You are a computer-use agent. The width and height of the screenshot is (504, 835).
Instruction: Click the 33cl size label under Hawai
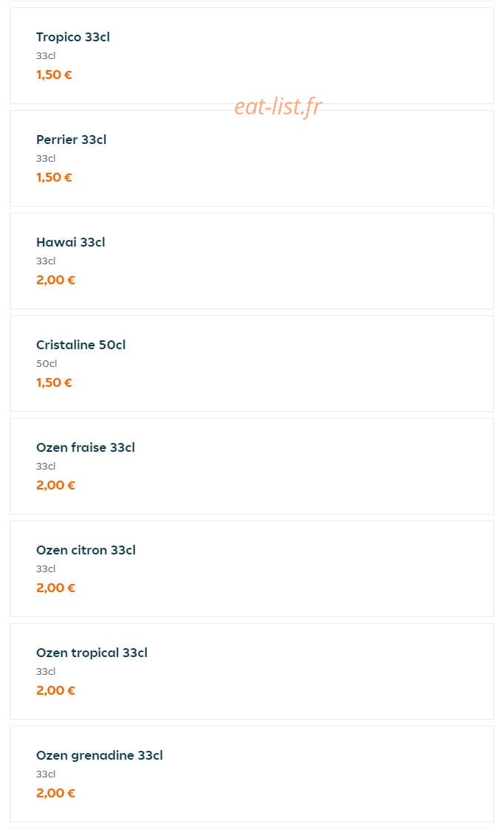[46, 261]
